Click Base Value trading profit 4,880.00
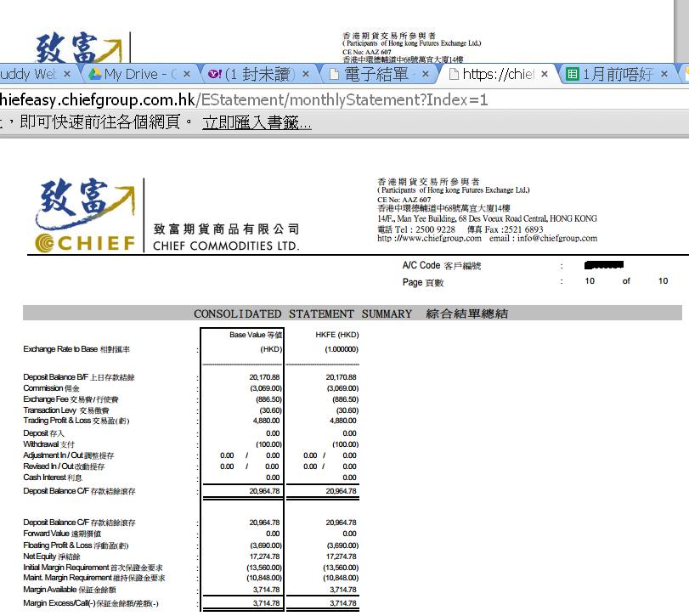 (x=266, y=421)
